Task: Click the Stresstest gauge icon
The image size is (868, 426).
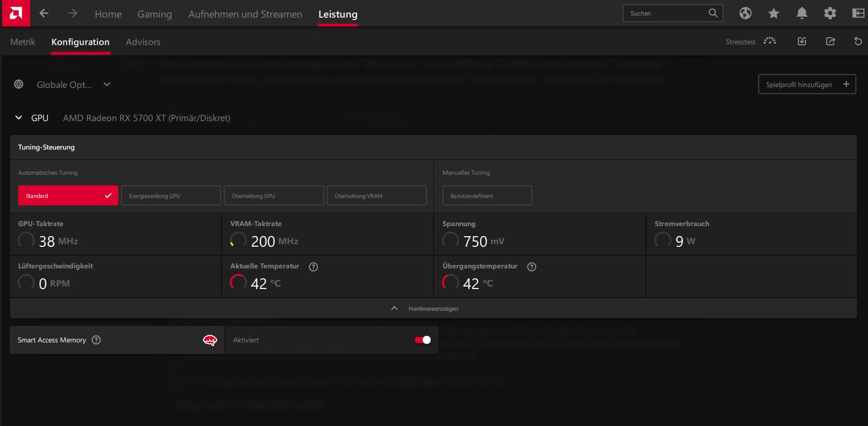Action: 770,41
